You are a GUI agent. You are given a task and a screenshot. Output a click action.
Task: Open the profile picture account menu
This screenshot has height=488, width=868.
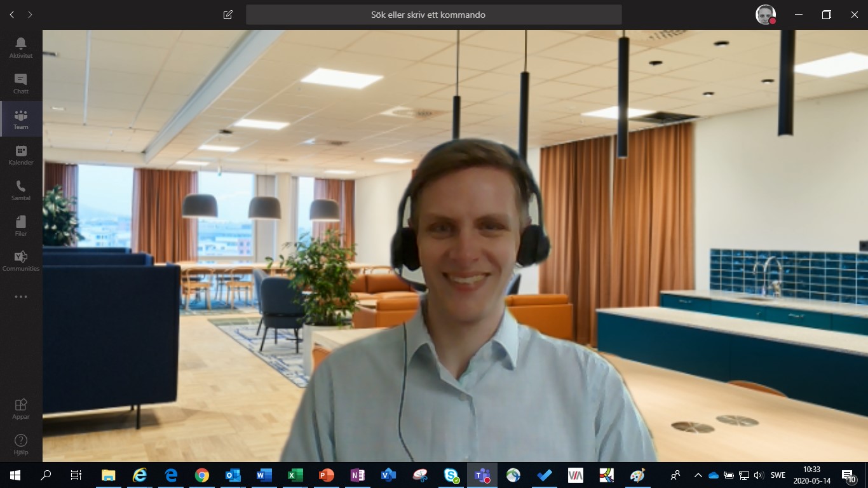[765, 15]
